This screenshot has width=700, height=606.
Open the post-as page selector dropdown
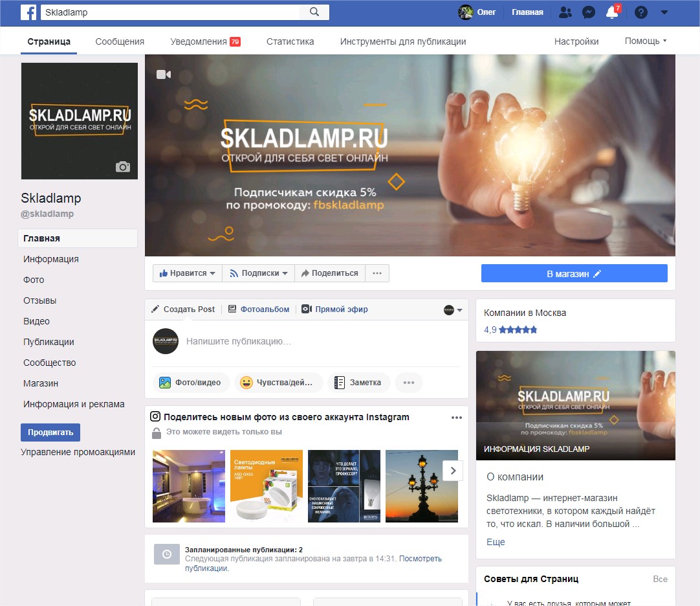point(453,309)
